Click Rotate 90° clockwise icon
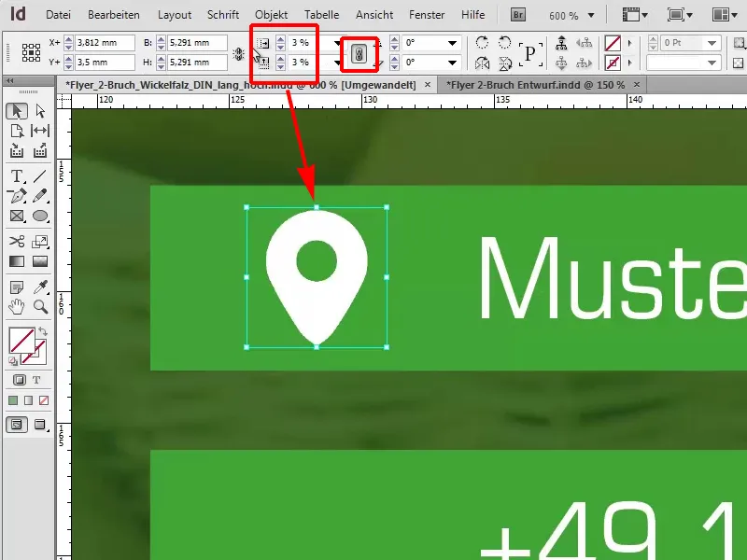This screenshot has width=747, height=560. 482,42
